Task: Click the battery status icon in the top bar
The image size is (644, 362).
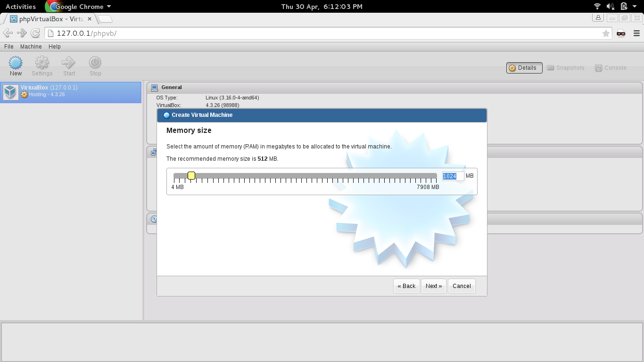Action: 624,6
